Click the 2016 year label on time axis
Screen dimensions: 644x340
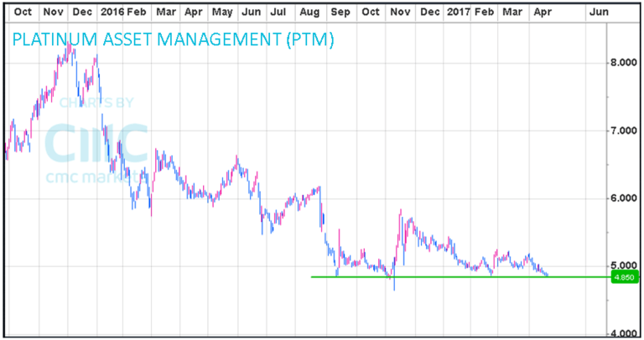(x=112, y=12)
